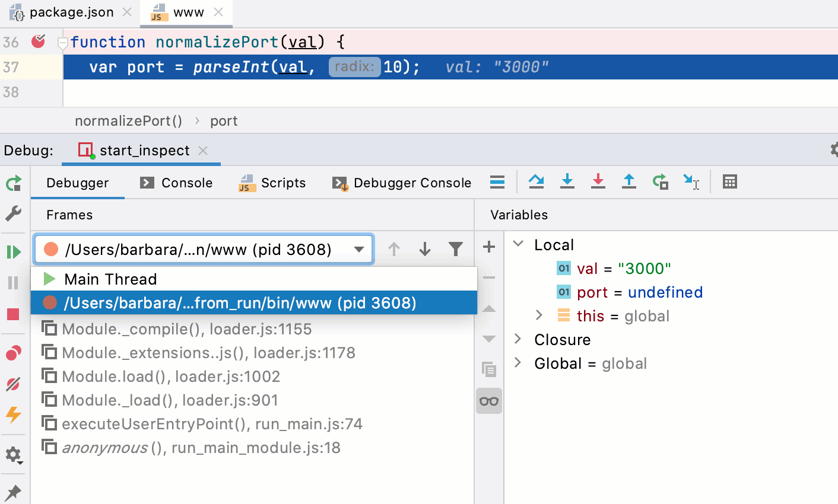
Task: Click the Rerun debug icon
Action: pyautogui.click(x=14, y=183)
